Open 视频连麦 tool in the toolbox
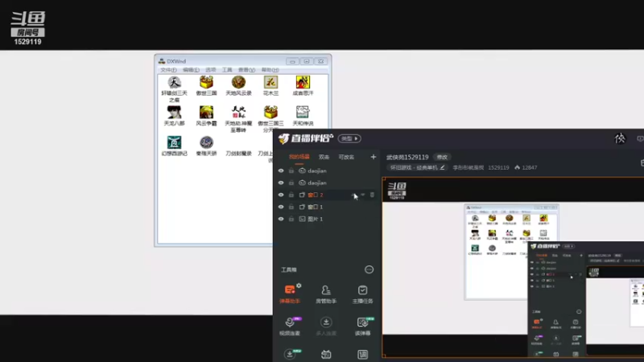 290,326
